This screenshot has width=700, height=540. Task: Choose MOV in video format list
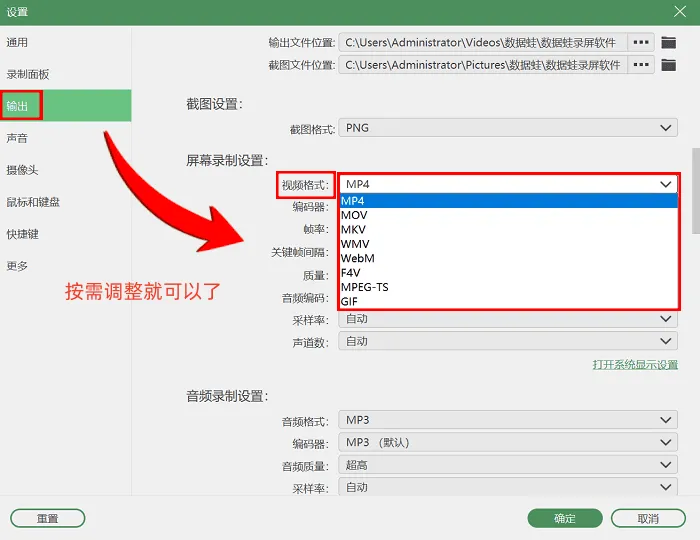pos(509,215)
